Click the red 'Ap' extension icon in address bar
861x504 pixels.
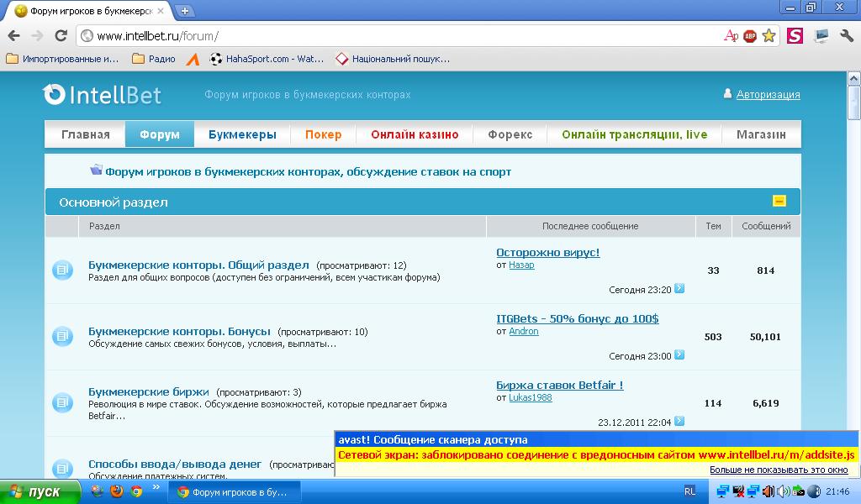pyautogui.click(x=731, y=36)
